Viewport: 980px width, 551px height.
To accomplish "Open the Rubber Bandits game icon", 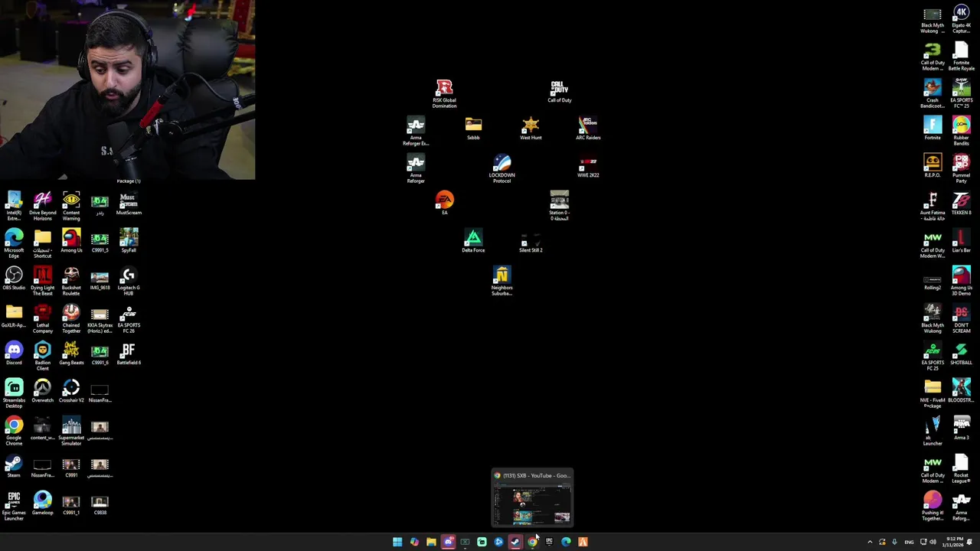I will click(x=961, y=131).
